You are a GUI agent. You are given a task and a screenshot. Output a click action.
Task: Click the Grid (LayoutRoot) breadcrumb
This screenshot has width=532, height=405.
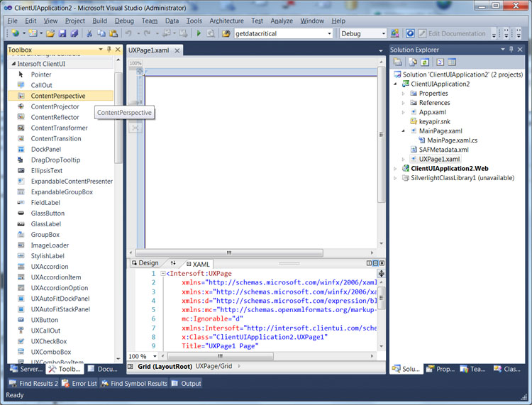(165, 366)
